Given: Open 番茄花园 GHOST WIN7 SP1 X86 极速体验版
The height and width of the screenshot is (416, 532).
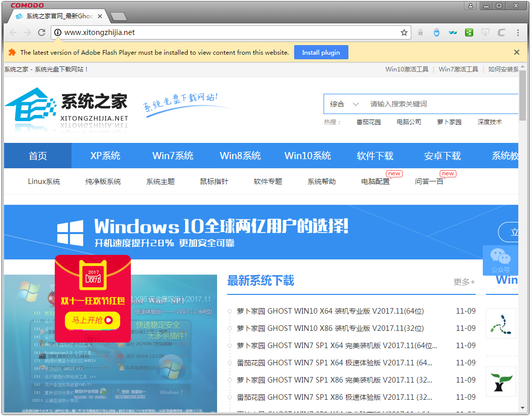Looking at the screenshot, I should click(335, 397).
